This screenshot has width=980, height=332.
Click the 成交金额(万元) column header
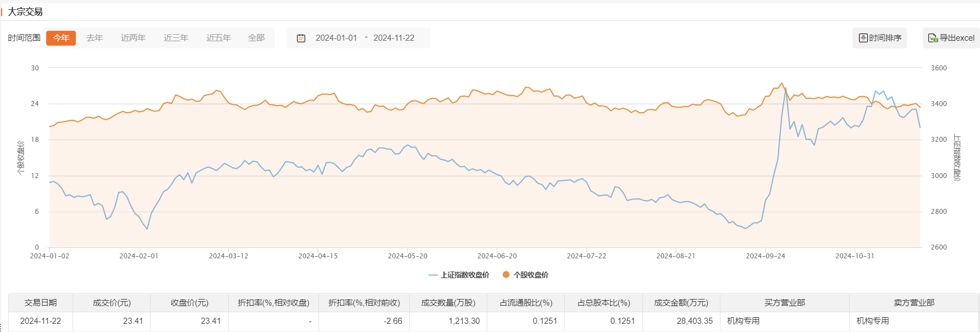point(681,303)
